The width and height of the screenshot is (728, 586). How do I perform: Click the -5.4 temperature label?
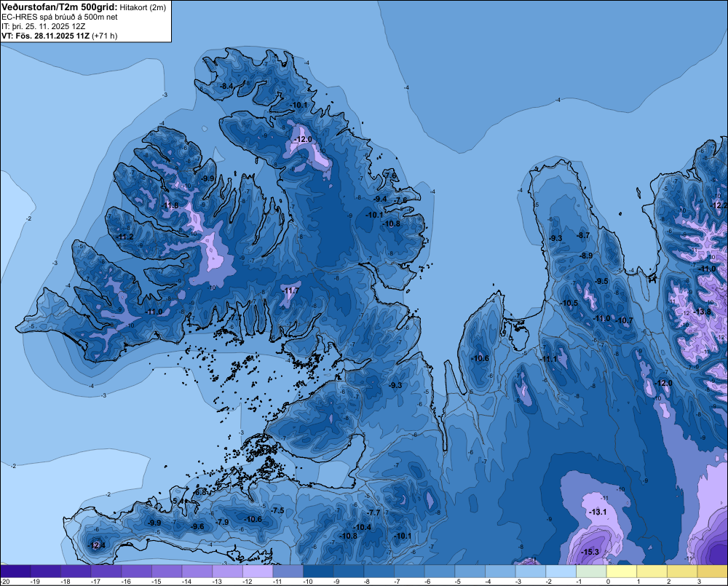(x=178, y=501)
